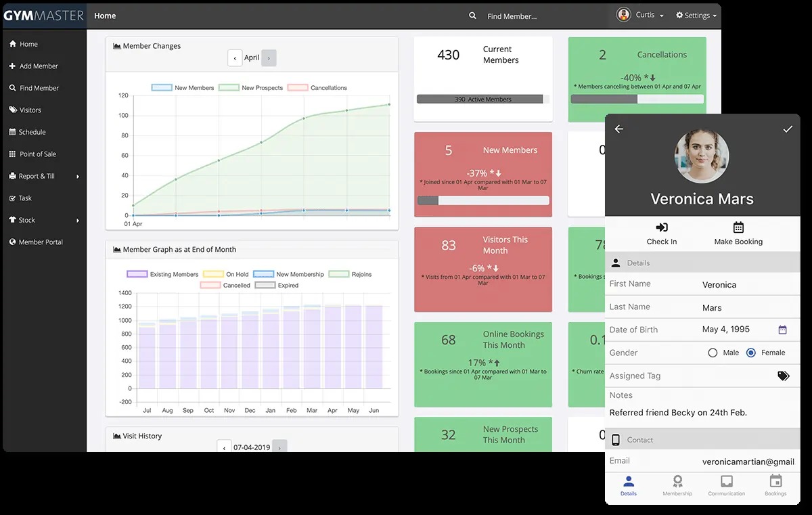Select the Check In icon on Veronica's profile
The image size is (812, 515).
coord(661,227)
